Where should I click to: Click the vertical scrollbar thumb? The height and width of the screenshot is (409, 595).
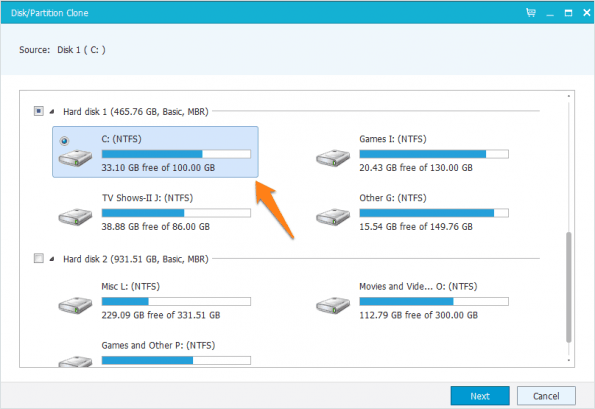(568, 287)
